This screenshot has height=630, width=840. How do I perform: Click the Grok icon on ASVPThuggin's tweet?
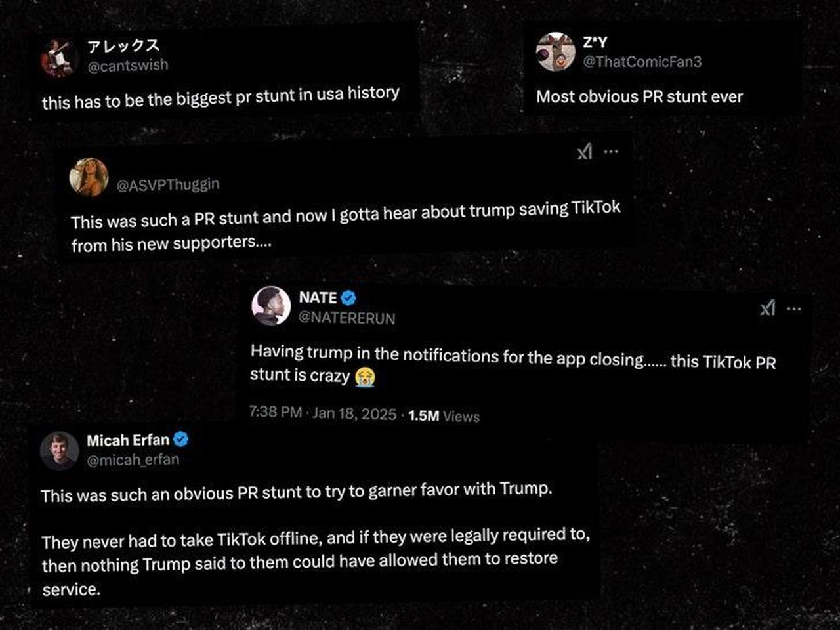(584, 152)
